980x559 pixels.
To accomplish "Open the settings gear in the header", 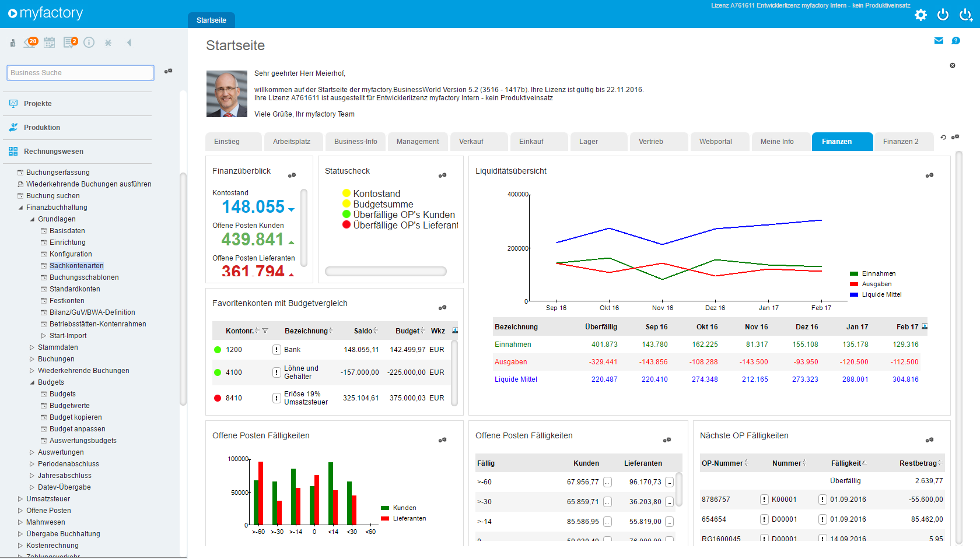I will point(921,15).
